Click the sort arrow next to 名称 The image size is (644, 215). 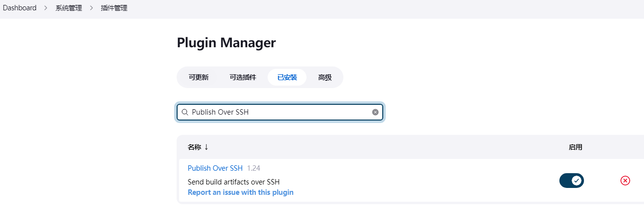[x=207, y=147]
